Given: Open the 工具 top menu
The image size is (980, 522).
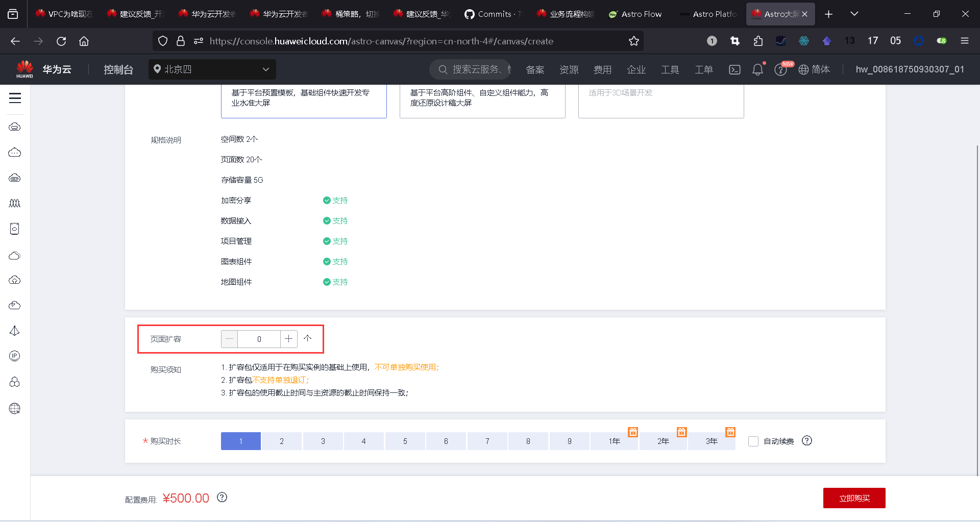Looking at the screenshot, I should point(670,69).
